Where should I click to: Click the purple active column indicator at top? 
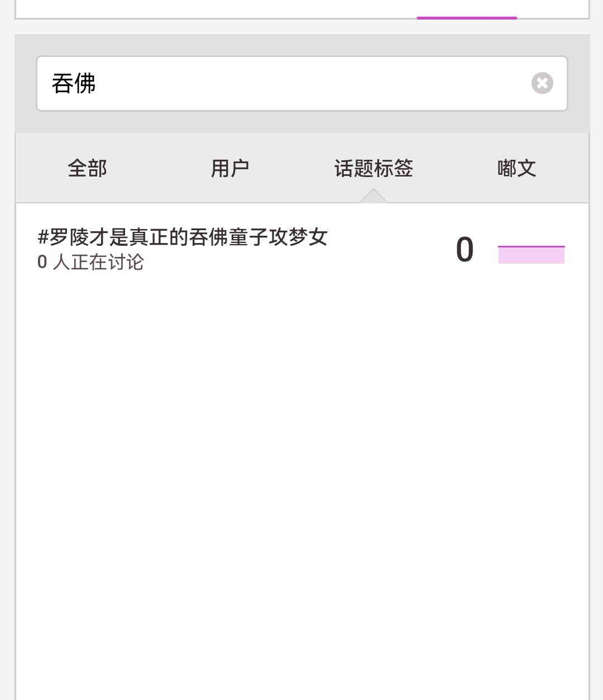pos(467,18)
